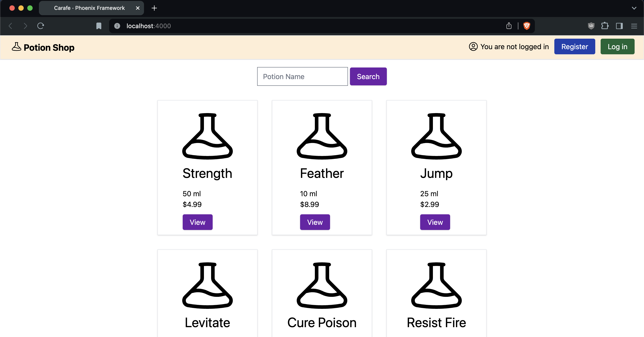Select the Feather title text
This screenshot has height=337, width=644.
(322, 173)
